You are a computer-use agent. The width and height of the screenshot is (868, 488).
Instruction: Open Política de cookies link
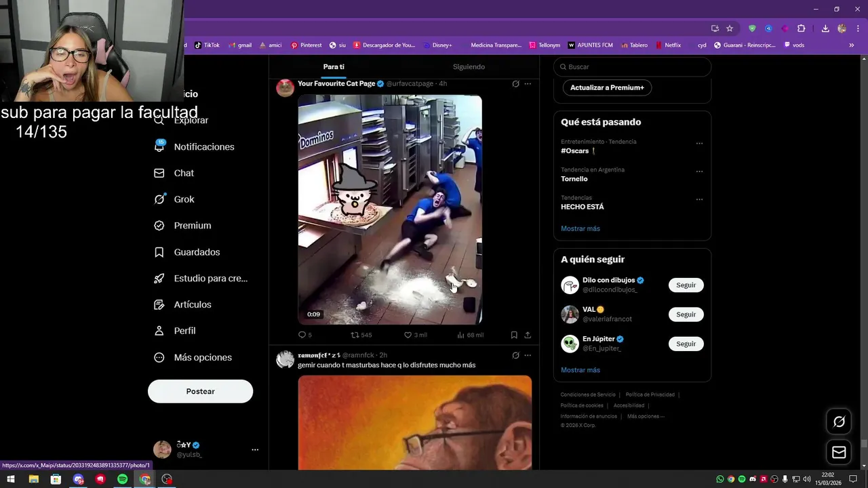tap(582, 405)
